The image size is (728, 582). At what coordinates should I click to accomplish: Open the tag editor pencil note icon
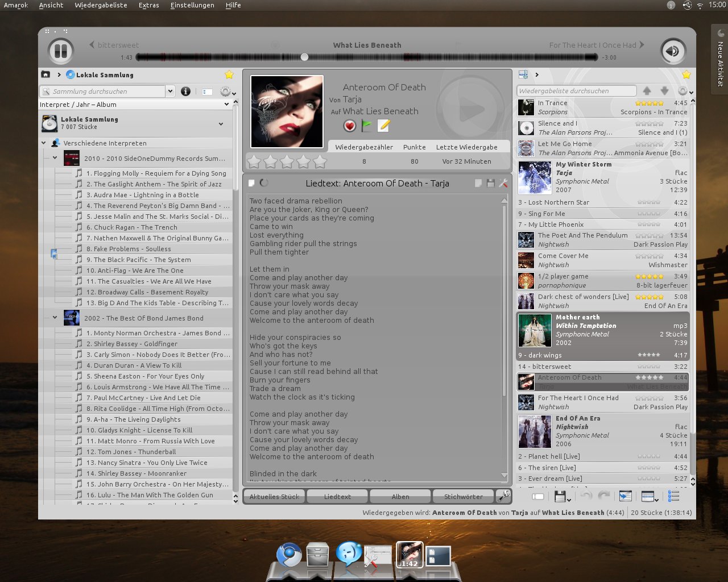point(384,126)
